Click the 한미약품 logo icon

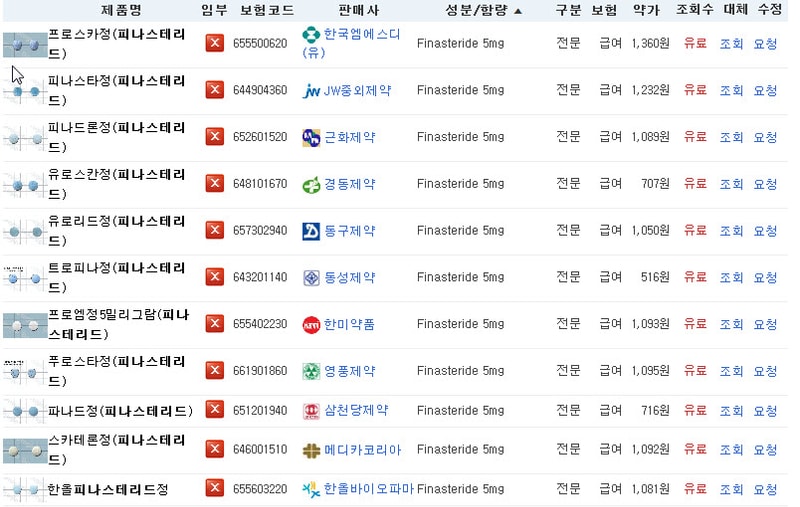(311, 324)
